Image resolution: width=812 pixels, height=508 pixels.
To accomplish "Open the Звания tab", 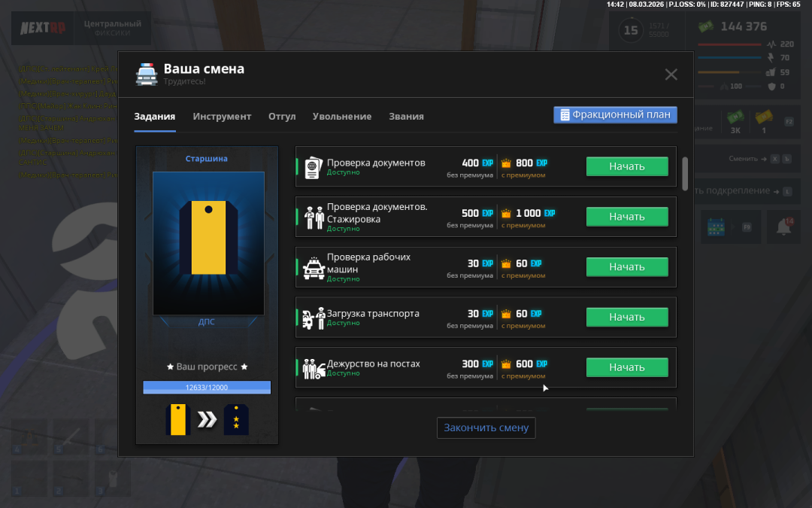I will tap(406, 117).
